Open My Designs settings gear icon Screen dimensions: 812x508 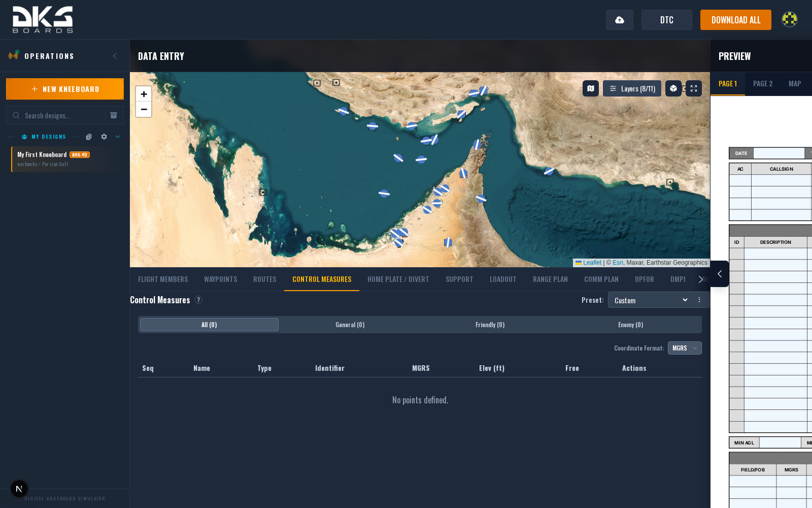click(x=104, y=137)
